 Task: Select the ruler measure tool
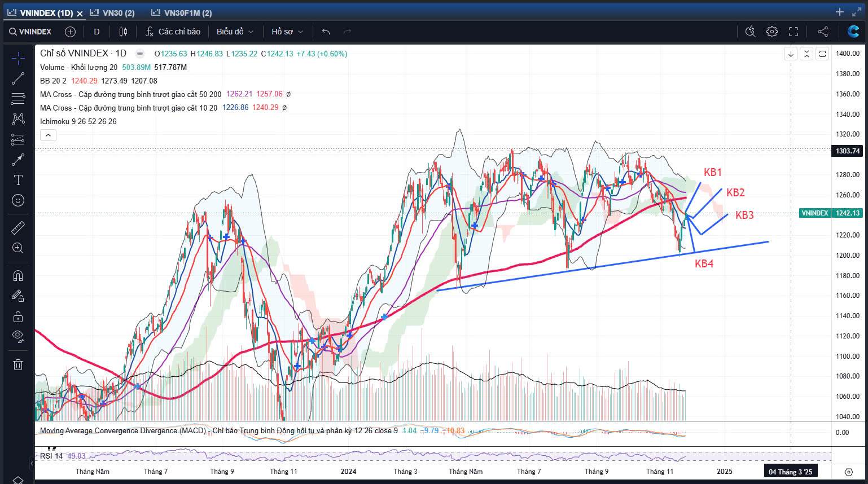(x=18, y=227)
